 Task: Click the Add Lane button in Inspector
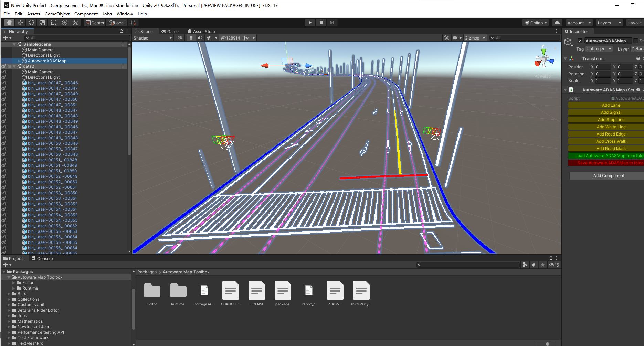tap(611, 105)
